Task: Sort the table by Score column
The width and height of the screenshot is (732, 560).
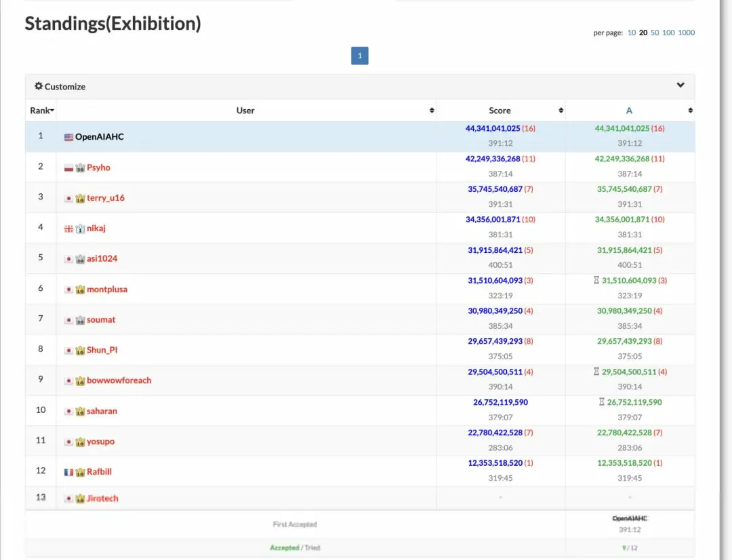Action: click(500, 111)
